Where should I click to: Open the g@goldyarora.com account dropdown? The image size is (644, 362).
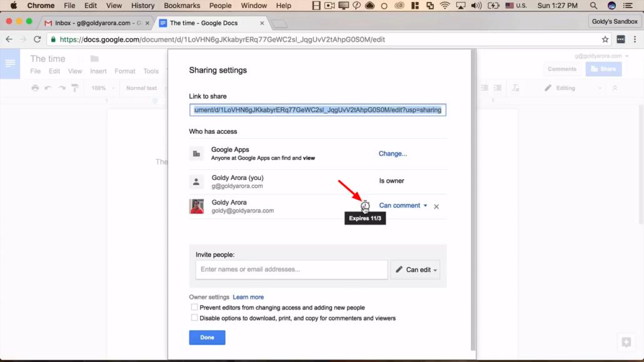pyautogui.click(x=601, y=56)
